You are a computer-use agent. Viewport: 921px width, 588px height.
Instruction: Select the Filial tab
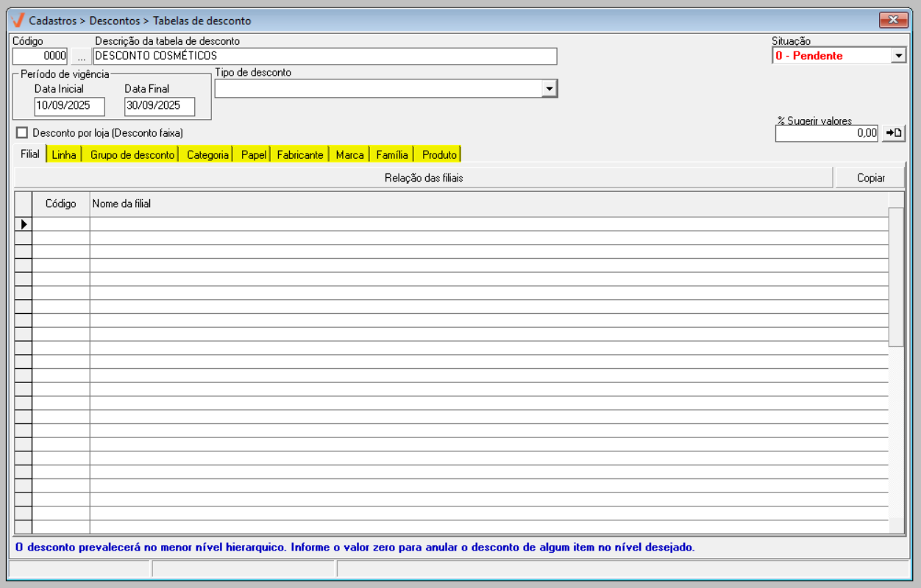tap(30, 154)
